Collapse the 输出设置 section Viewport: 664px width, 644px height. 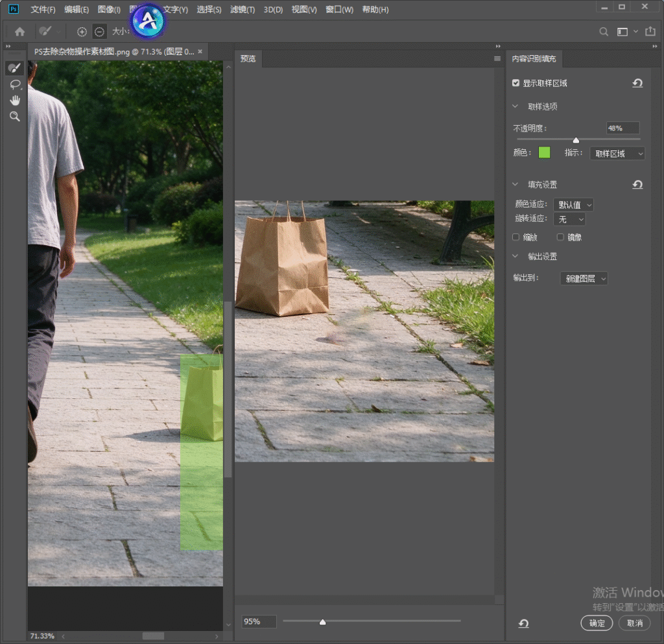point(515,256)
